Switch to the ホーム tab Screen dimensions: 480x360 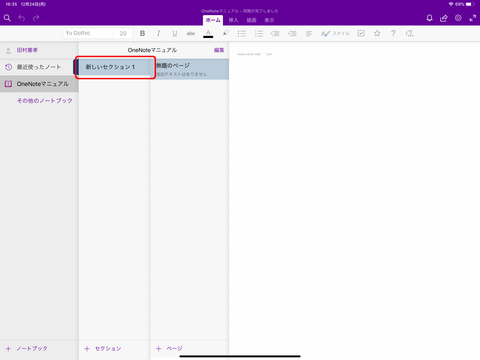coord(213,20)
